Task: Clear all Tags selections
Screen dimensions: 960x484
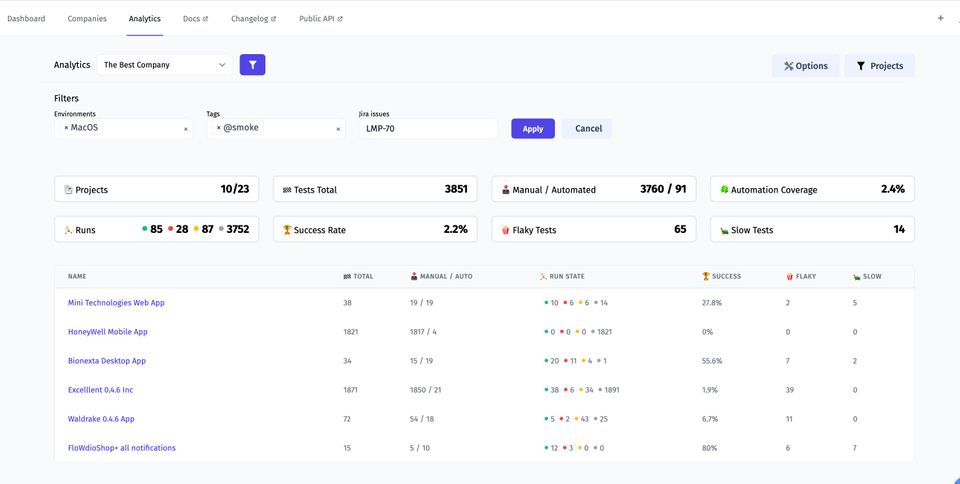Action: click(x=338, y=129)
